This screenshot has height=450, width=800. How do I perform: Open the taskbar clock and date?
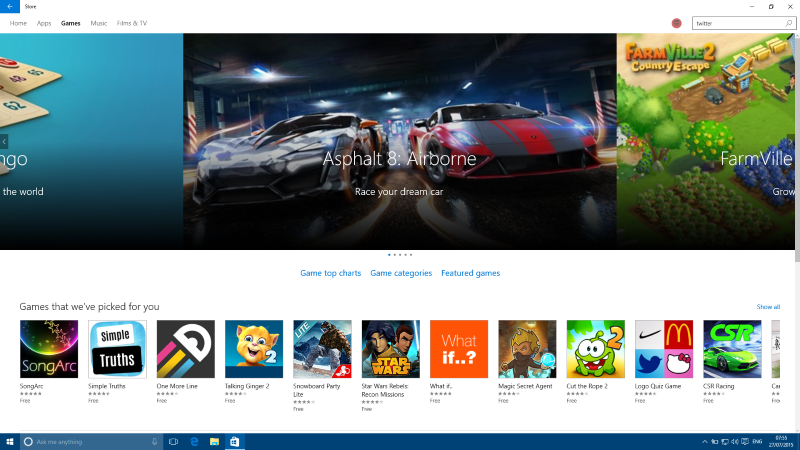pos(781,442)
